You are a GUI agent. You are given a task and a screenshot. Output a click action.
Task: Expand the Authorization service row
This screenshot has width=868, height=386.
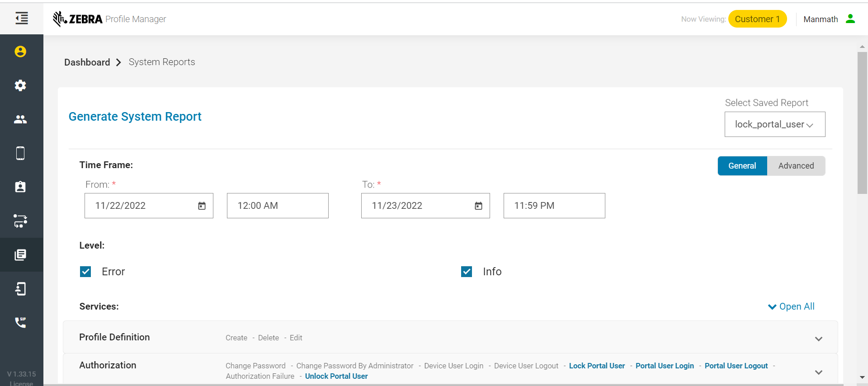click(x=818, y=372)
